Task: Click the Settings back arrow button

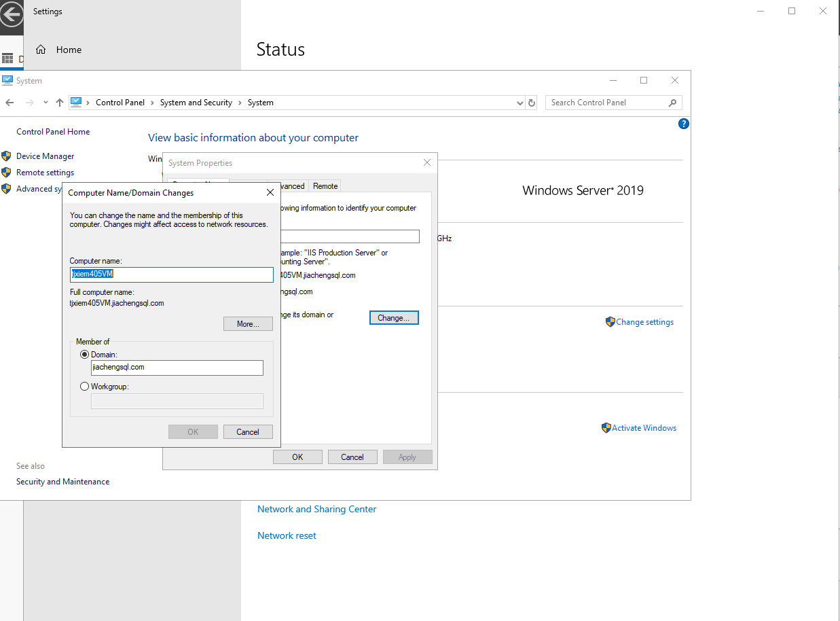Action: coord(11,13)
